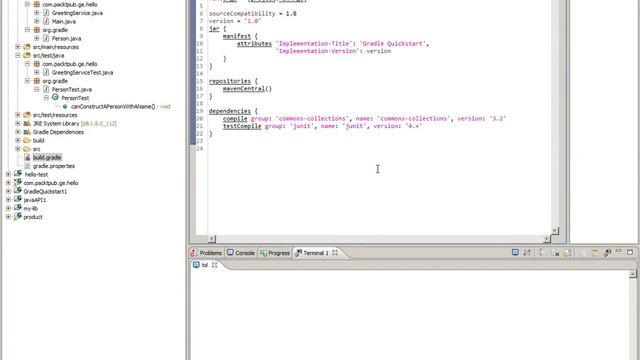This screenshot has width=640, height=360.
Task: Collapse the PersonTest.java node
Action: [37, 89]
